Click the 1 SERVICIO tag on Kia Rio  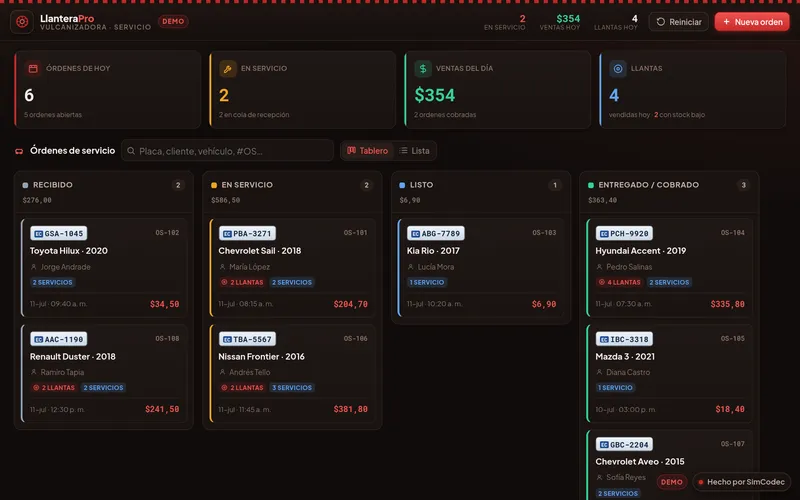[427, 282]
